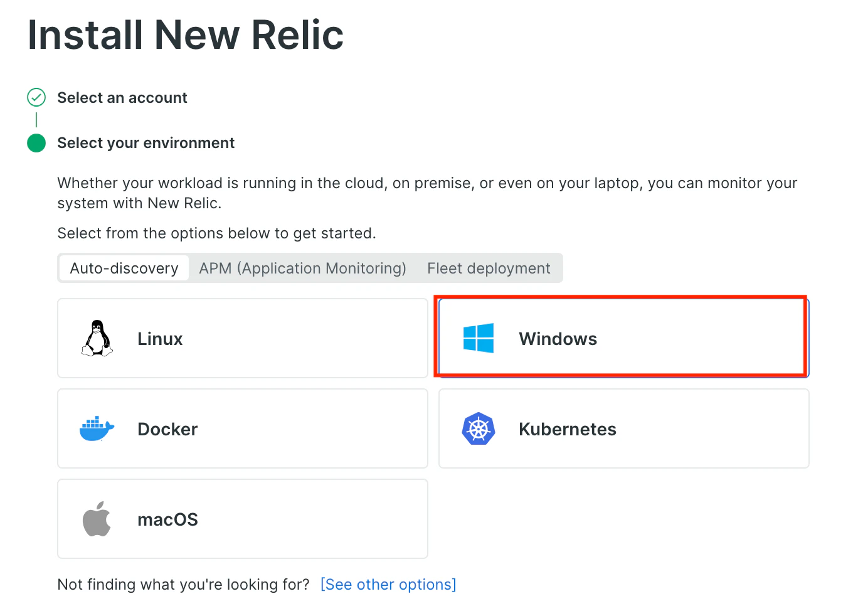Click the Linux penguin icon
The image size is (863, 616).
pyautogui.click(x=97, y=338)
